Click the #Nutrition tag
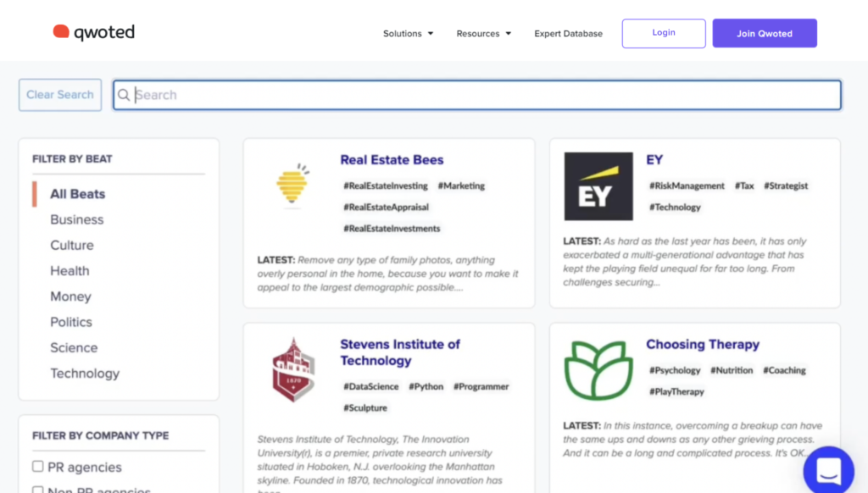868x493 pixels. [732, 370]
